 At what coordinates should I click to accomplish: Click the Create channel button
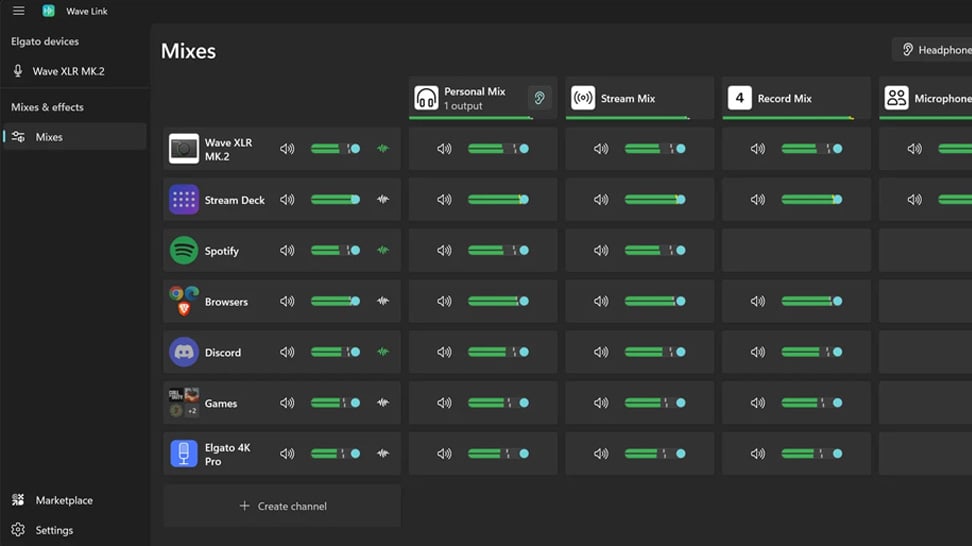pos(282,506)
